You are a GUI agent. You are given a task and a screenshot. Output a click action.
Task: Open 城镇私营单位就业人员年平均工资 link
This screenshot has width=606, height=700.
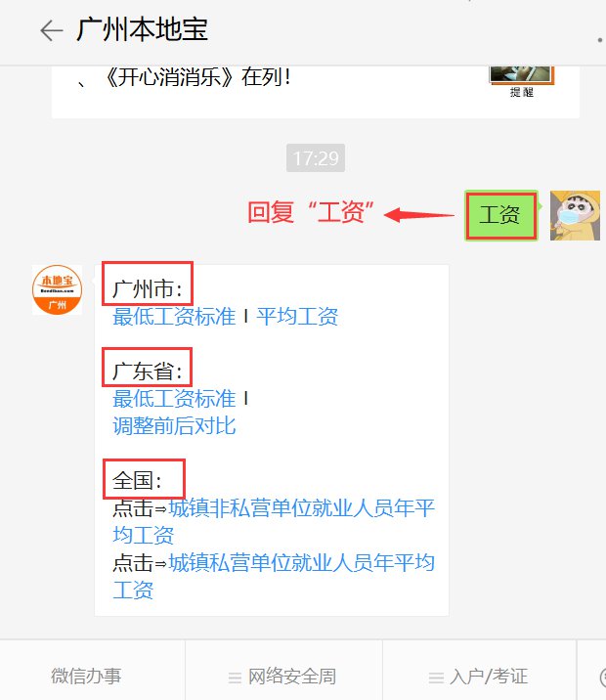point(274,577)
